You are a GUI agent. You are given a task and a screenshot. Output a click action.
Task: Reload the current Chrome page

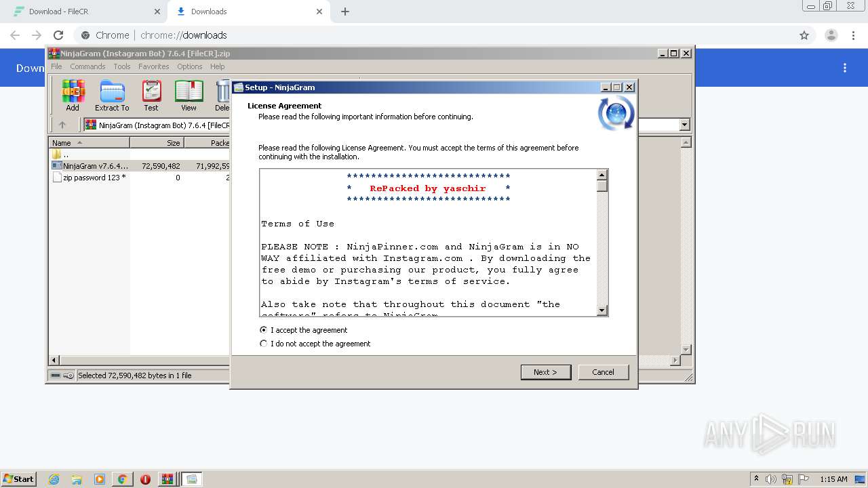coord(58,35)
